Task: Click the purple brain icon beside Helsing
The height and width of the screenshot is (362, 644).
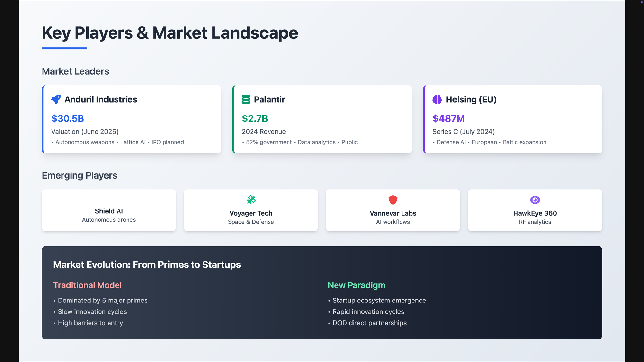Action: pyautogui.click(x=437, y=99)
